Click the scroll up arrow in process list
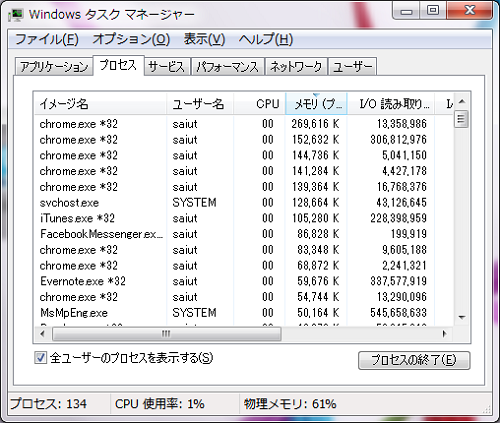The height and width of the screenshot is (423, 500). (x=462, y=101)
